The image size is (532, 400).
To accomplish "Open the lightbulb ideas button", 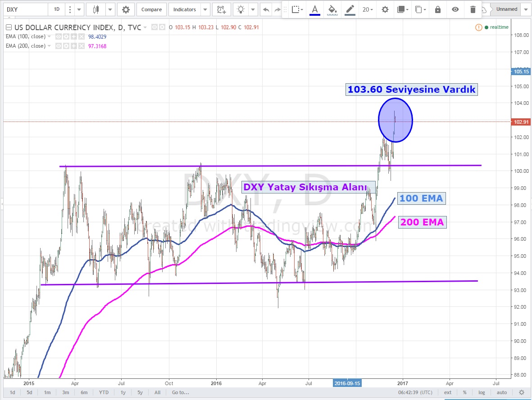I will (242, 9).
